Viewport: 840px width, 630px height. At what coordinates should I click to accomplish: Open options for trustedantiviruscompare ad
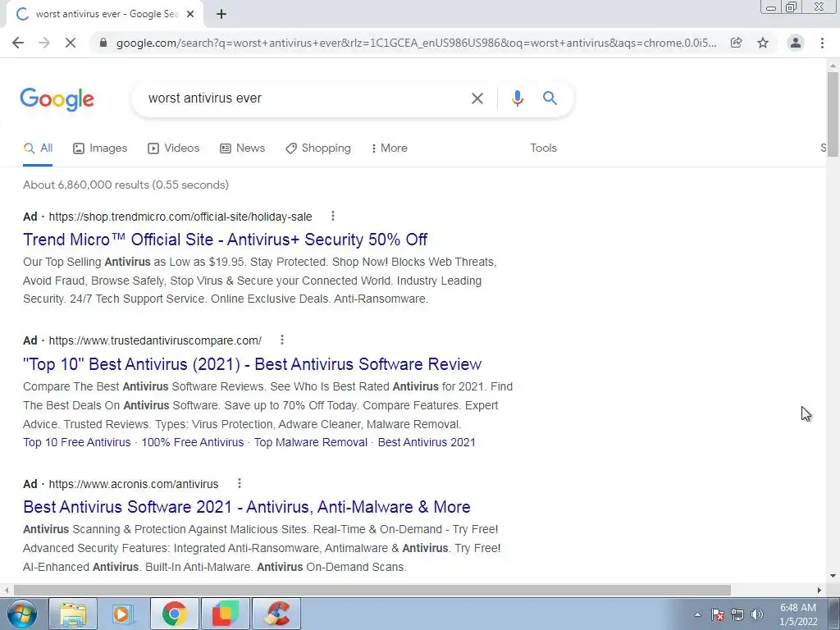282,340
